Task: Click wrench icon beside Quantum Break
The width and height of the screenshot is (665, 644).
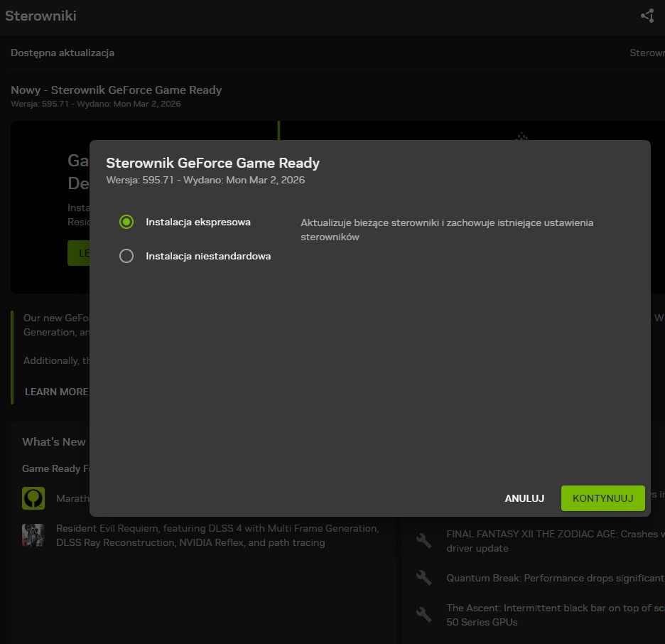Action: click(x=423, y=578)
